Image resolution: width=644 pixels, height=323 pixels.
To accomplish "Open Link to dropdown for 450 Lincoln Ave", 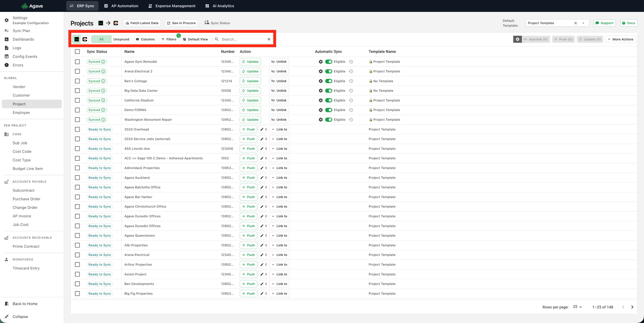I will [279, 149].
